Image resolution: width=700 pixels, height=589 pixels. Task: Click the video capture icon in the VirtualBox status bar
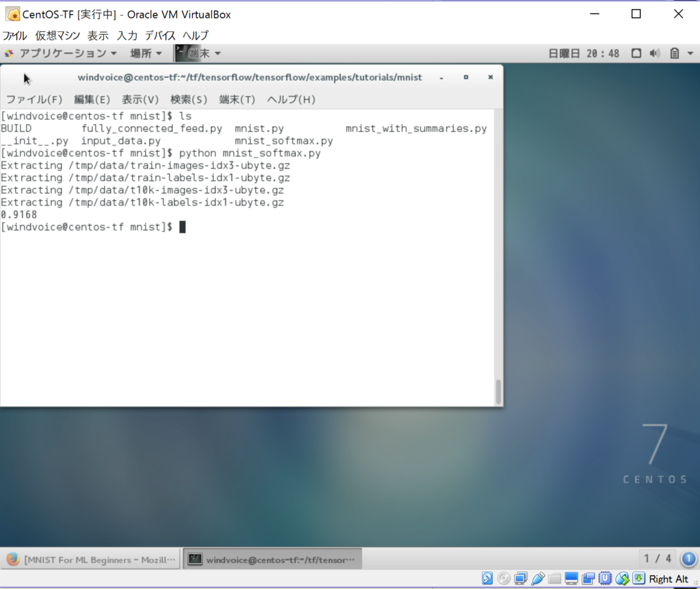[x=589, y=579]
